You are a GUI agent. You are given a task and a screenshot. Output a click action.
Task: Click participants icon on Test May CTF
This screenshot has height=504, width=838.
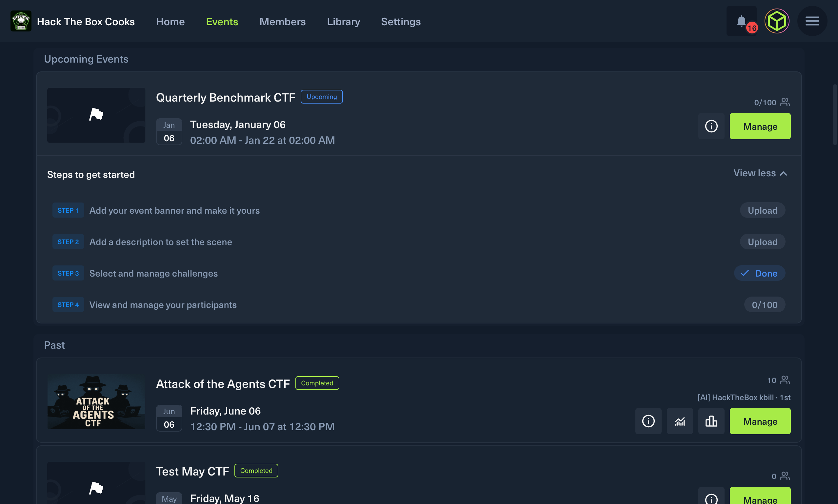[x=785, y=476]
